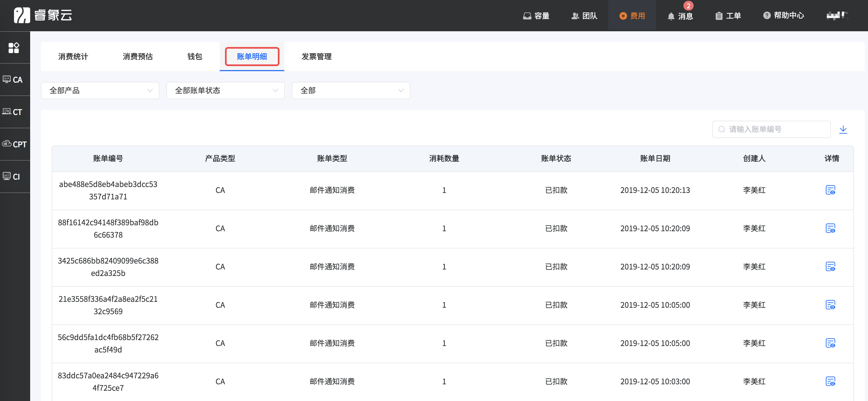Switch to 消费预估 tab

click(138, 56)
